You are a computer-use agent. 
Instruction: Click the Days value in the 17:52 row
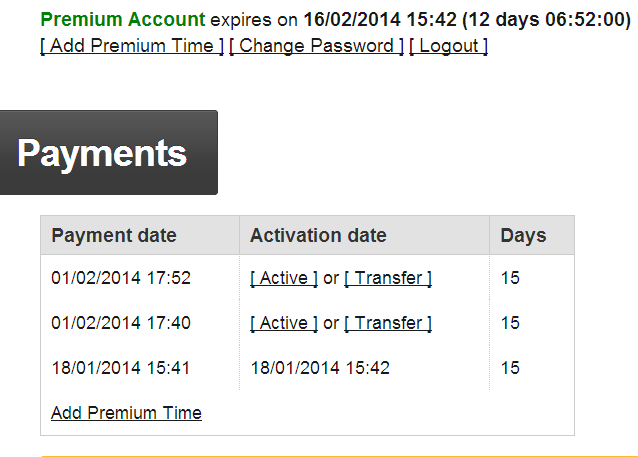(510, 278)
